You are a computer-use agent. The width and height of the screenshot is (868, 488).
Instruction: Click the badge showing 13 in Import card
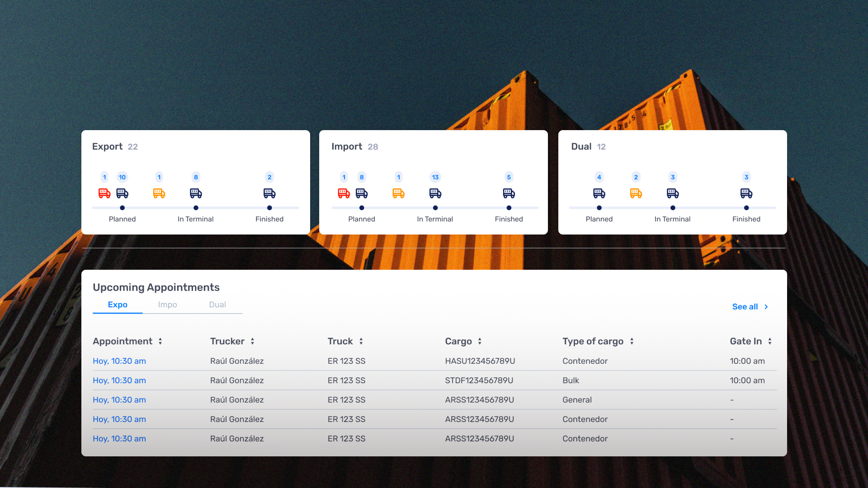point(435,177)
